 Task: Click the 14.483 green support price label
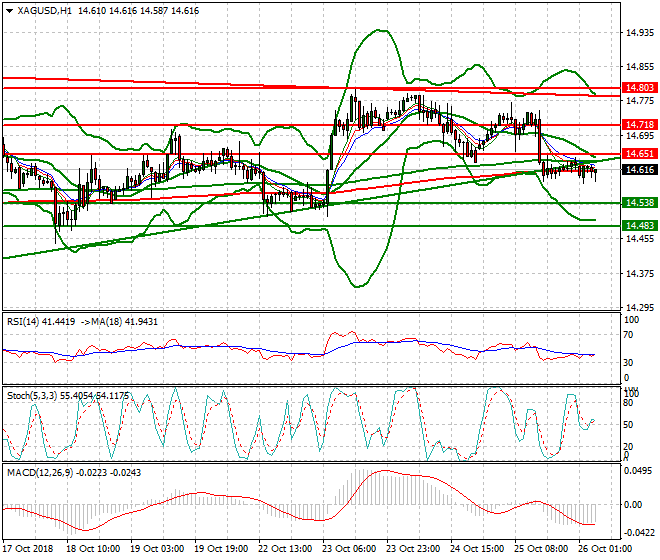point(640,226)
